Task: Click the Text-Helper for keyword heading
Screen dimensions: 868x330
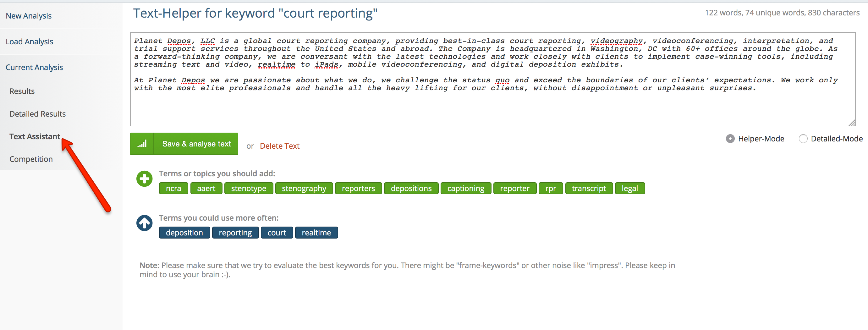Action: coord(255,14)
